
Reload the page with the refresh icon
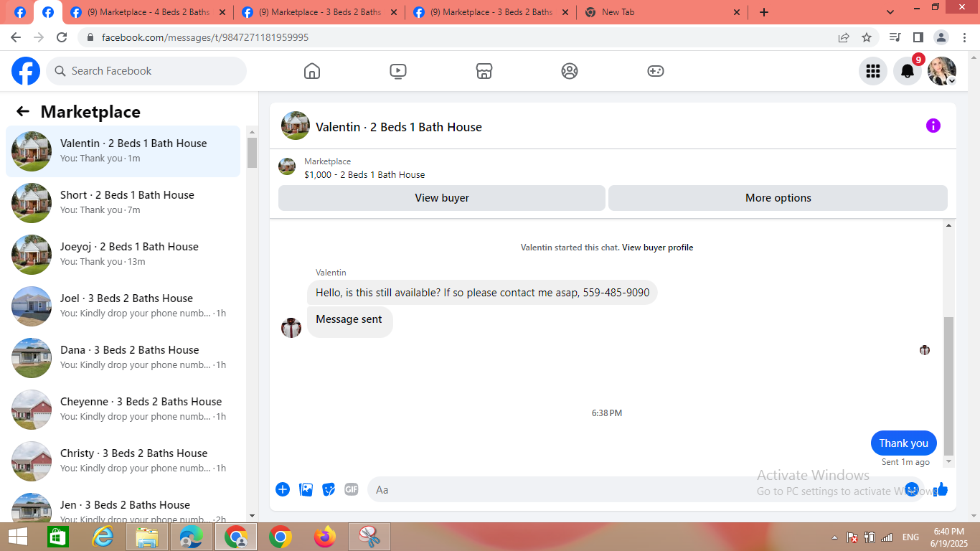pyautogui.click(x=62, y=37)
